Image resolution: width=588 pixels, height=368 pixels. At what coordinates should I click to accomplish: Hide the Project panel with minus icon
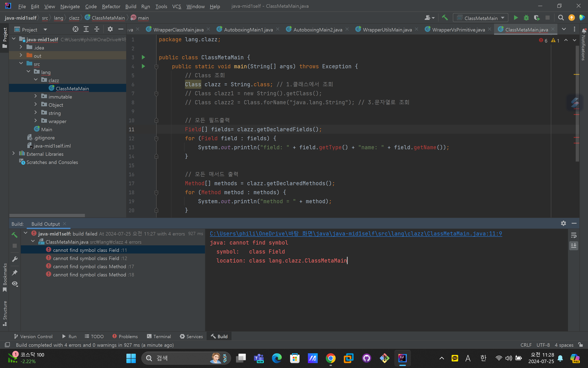point(121,29)
